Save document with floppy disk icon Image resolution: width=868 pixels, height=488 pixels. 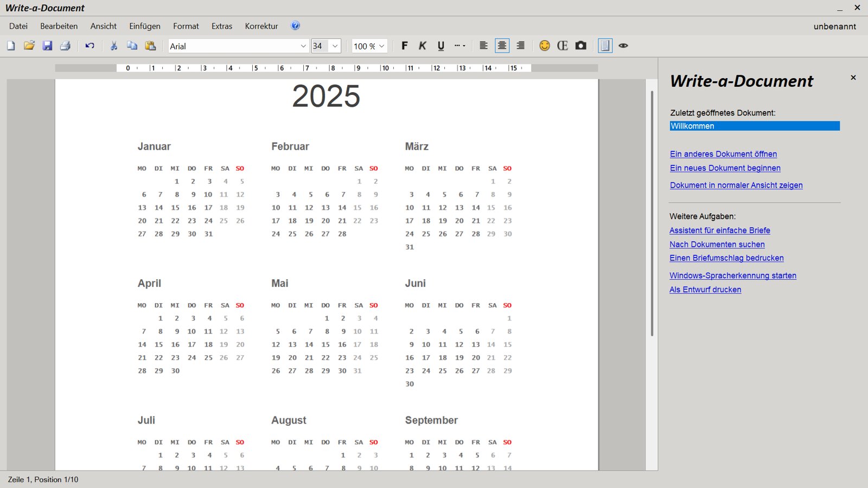[48, 46]
